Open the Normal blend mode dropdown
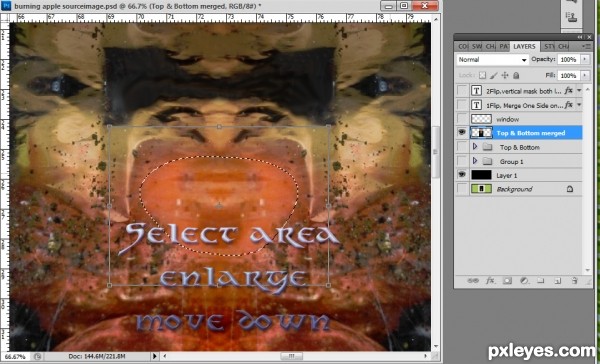This screenshot has width=600, height=364. coord(492,60)
